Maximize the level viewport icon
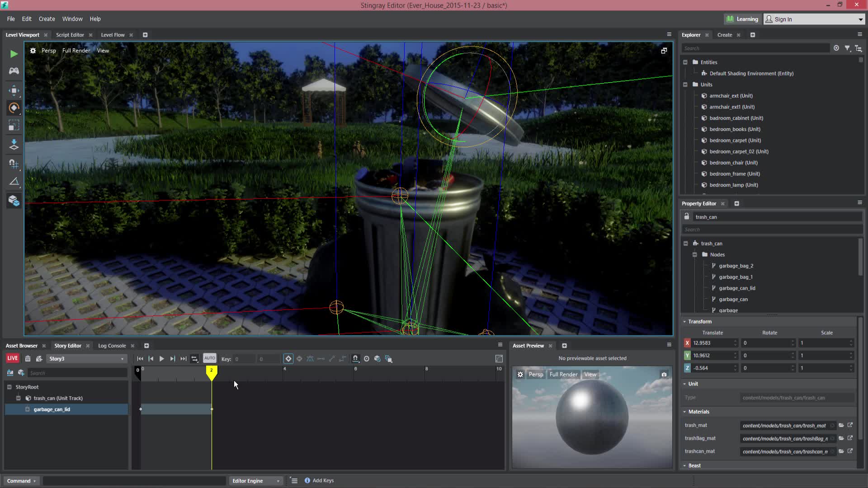 pyautogui.click(x=664, y=51)
